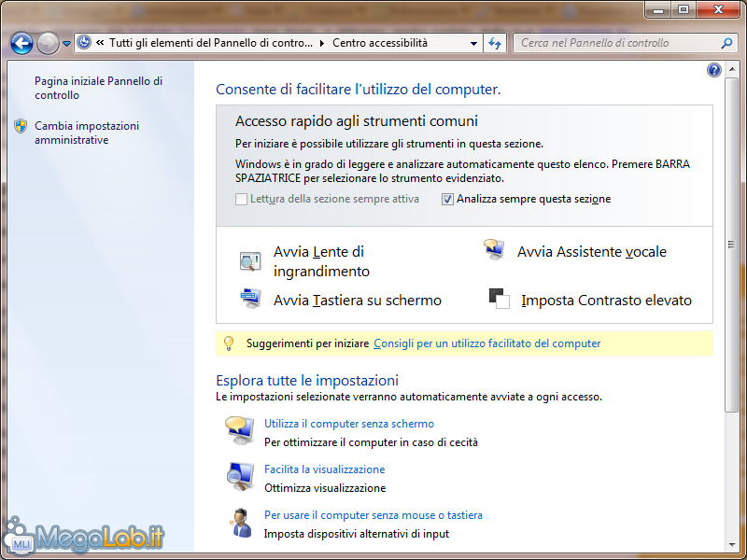Viewport: 747px width, 560px height.
Task: Click 'Tutti gli elementi del Pannello di contro...' breadcrumb
Action: click(x=211, y=43)
